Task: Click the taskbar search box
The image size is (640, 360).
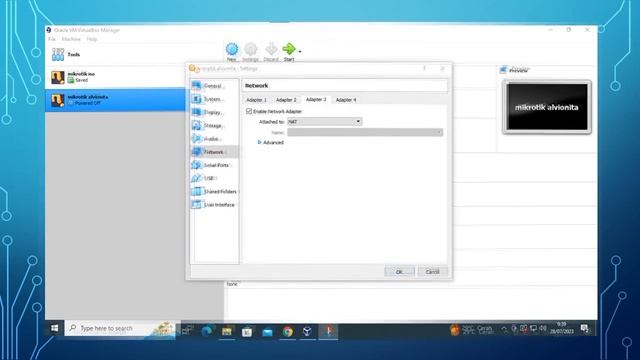Action: 120,328
